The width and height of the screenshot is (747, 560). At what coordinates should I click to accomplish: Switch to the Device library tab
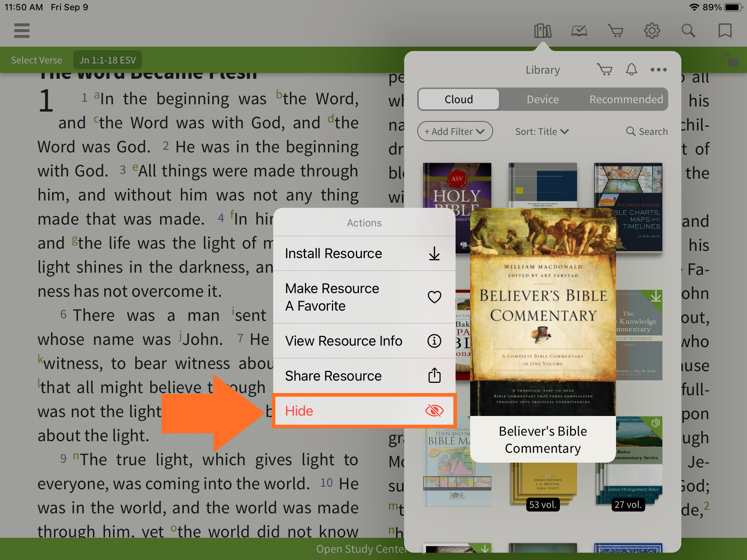[542, 99]
